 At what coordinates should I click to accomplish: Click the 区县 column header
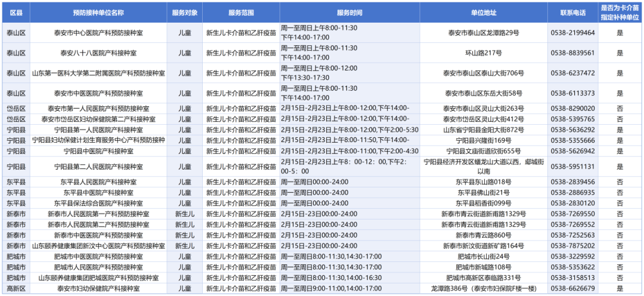pos(16,13)
